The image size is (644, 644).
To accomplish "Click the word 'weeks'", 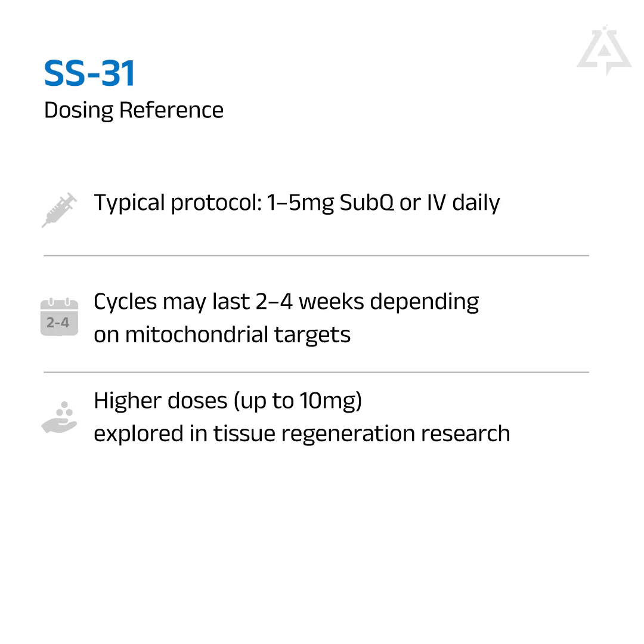I will [x=330, y=302].
